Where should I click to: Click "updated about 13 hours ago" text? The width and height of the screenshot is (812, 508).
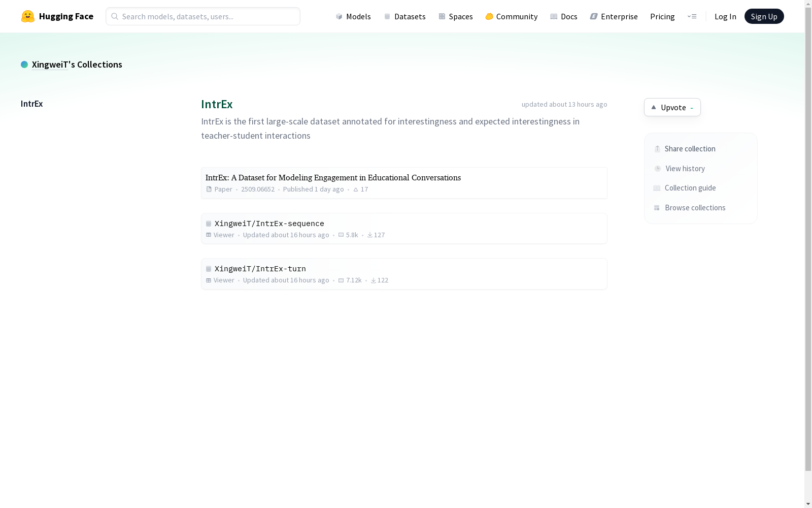pos(564,104)
